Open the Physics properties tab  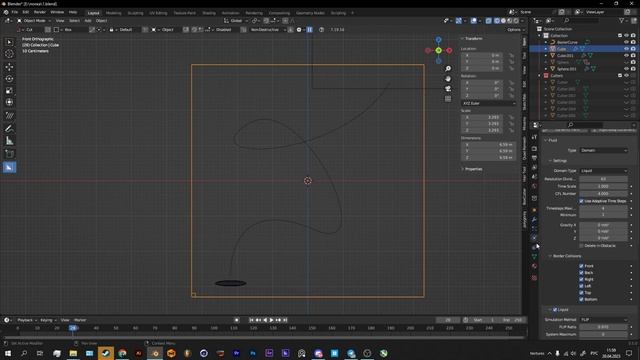pyautogui.click(x=534, y=238)
